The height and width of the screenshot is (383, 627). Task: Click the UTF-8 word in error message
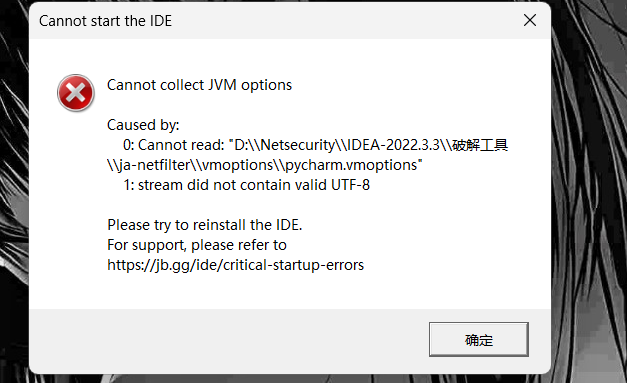click(350, 185)
